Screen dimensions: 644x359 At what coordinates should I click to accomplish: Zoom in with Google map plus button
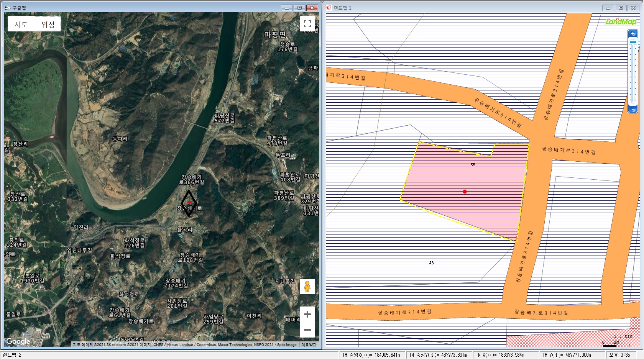click(x=307, y=314)
